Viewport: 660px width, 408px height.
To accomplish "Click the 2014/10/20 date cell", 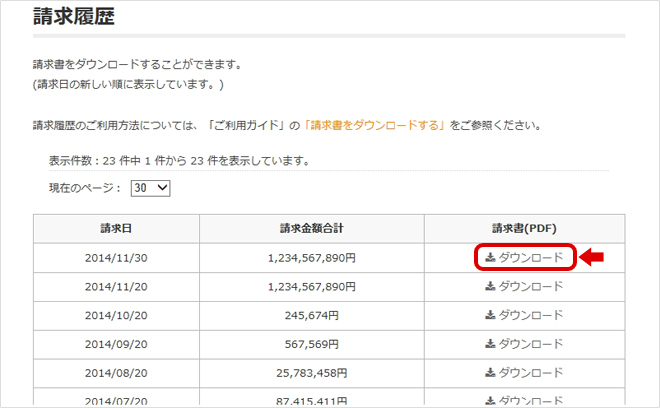I will (x=116, y=315).
